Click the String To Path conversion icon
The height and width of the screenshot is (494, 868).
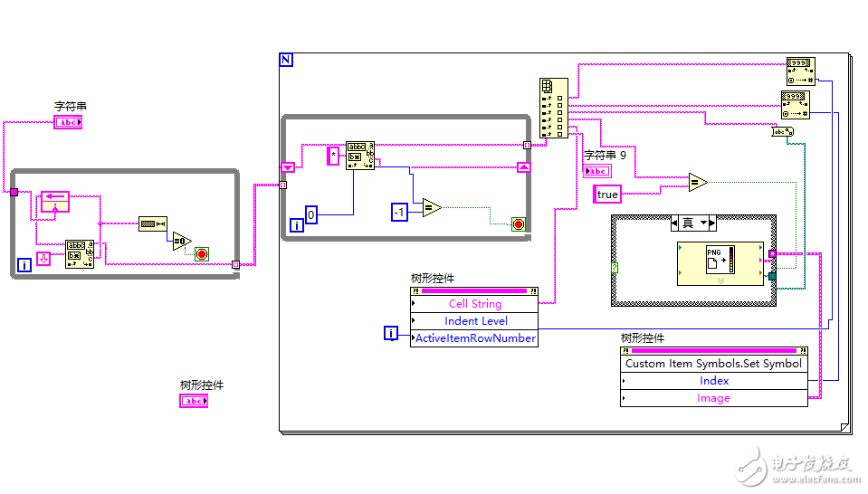pyautogui.click(x=783, y=132)
